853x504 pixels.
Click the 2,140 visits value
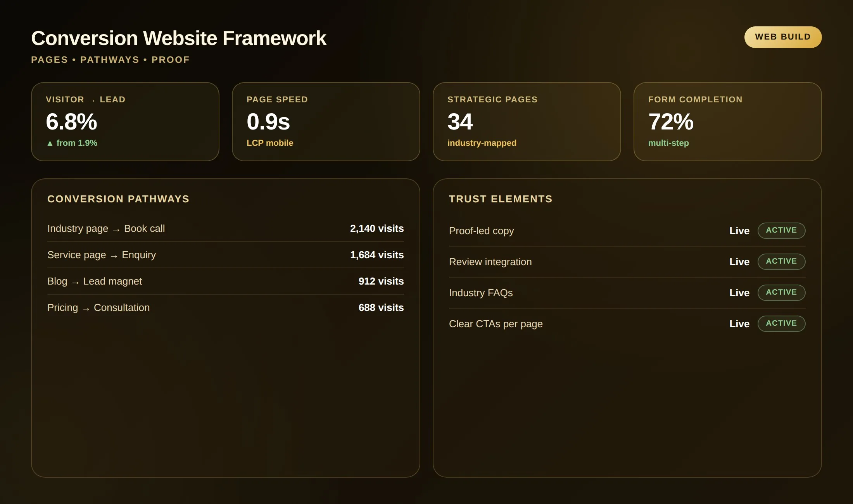point(377,229)
